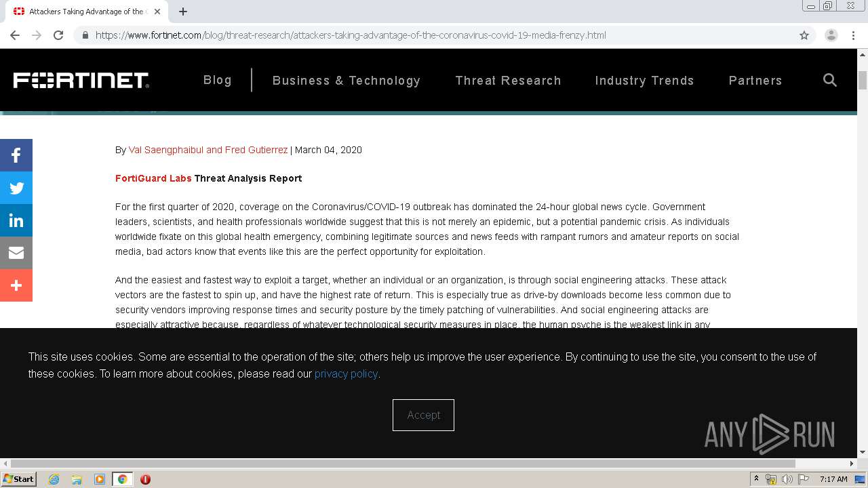The width and height of the screenshot is (868, 488).
Task: Open Partners menu
Action: pos(755,81)
